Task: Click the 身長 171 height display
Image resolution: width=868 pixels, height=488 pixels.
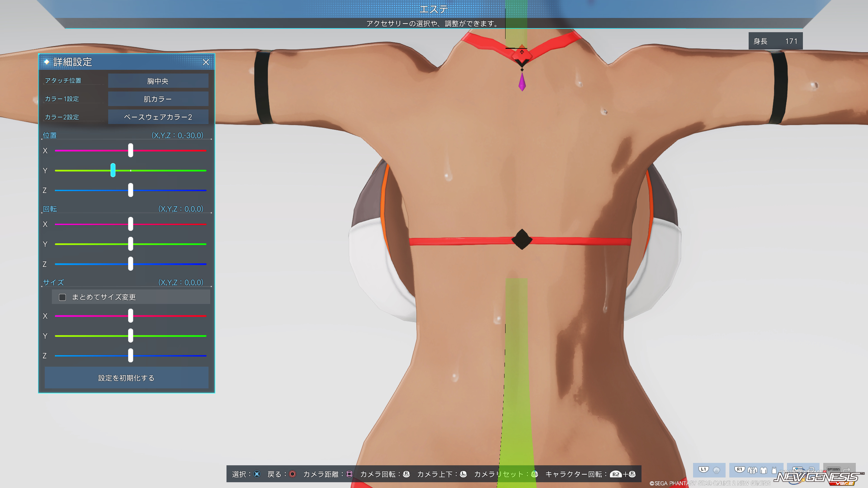Action: [775, 41]
